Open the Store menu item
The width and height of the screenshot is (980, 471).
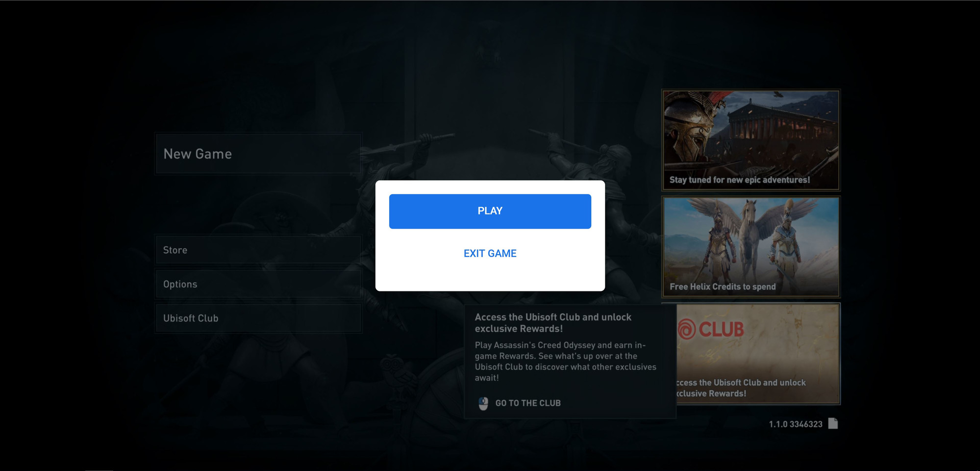[258, 250]
